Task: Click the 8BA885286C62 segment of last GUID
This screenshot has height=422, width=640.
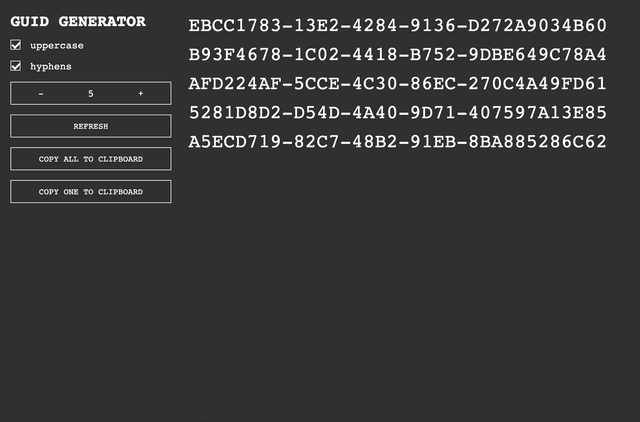Action: pyautogui.click(x=537, y=142)
